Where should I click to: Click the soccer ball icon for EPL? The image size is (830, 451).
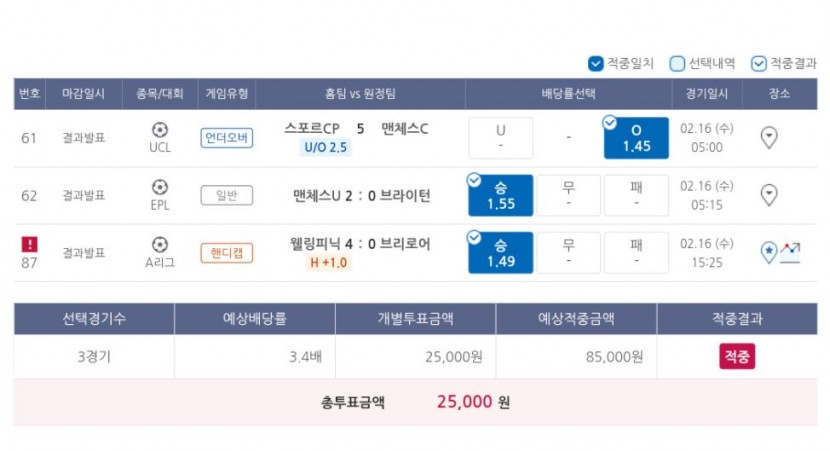pyautogui.click(x=160, y=187)
